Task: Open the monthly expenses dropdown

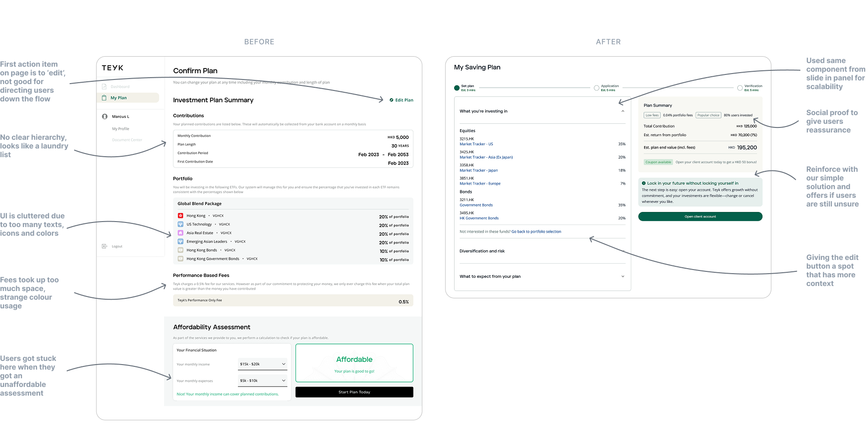Action: (262, 381)
